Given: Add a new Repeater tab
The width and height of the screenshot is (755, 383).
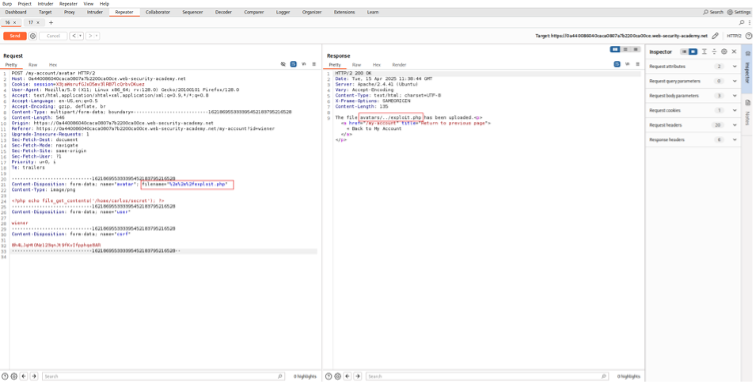Looking at the screenshot, I should (x=51, y=23).
